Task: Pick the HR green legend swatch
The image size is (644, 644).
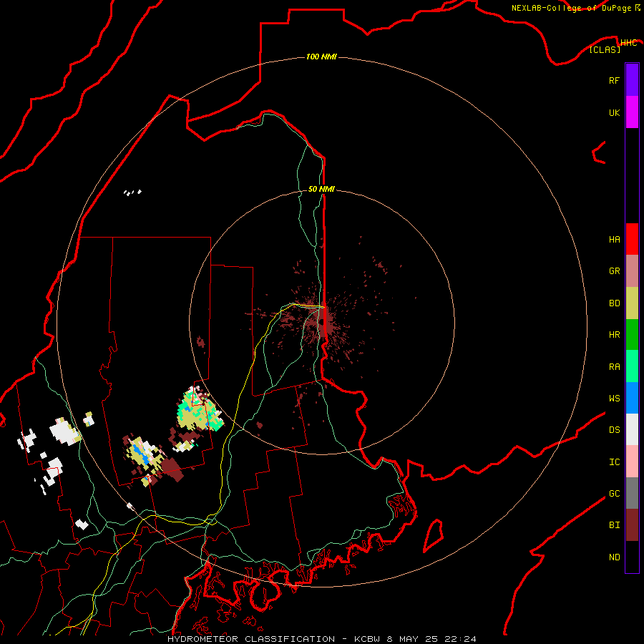Action: (632, 335)
